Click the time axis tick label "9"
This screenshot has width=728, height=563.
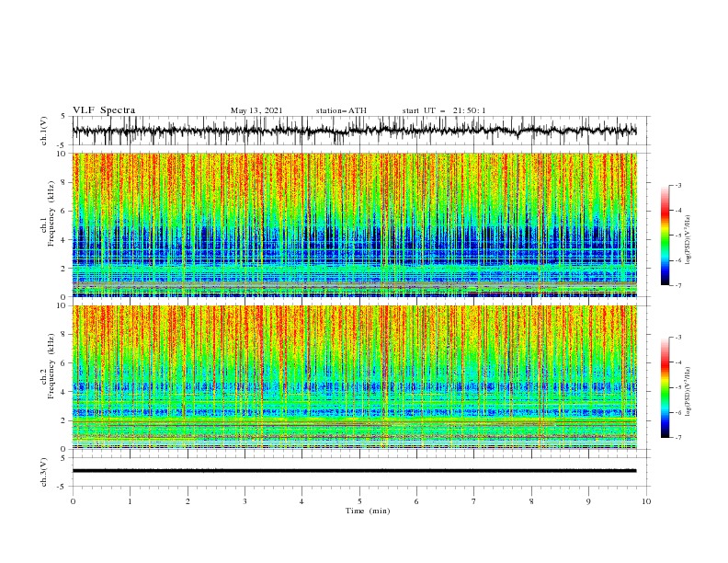tap(588, 501)
